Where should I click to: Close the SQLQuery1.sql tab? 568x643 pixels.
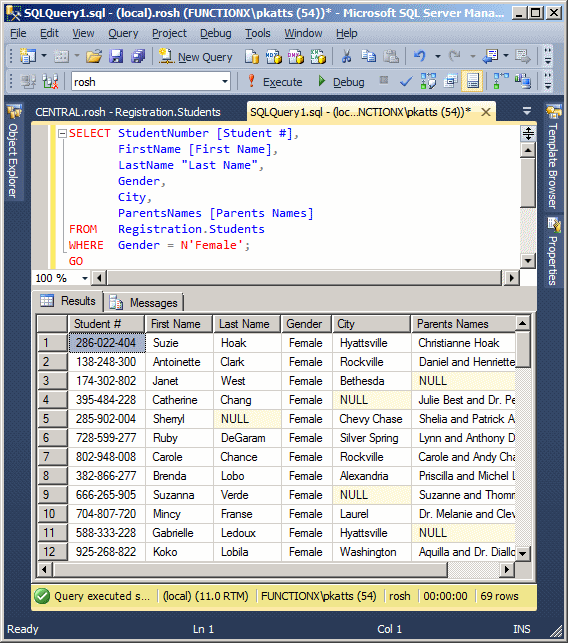point(486,112)
